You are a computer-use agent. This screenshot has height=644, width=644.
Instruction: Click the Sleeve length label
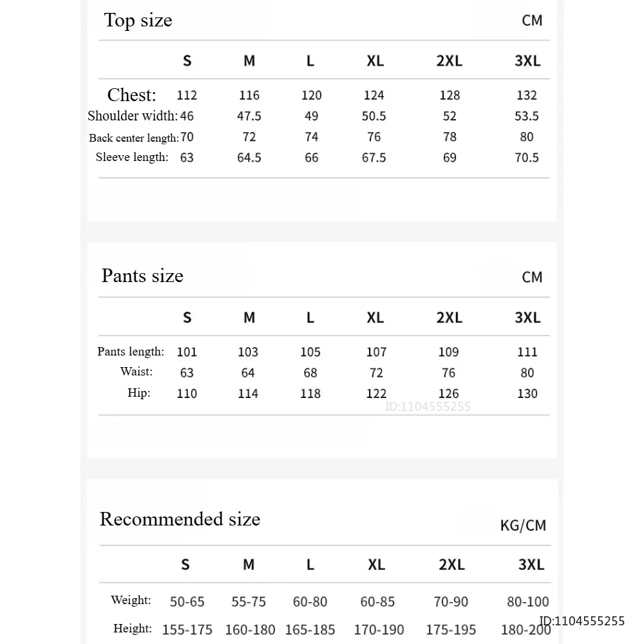132,157
